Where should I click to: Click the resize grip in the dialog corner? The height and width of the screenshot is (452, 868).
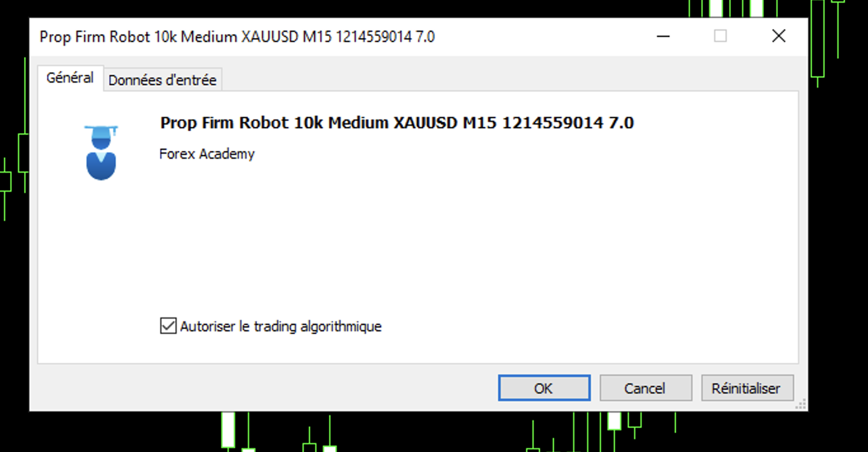pos(801,404)
